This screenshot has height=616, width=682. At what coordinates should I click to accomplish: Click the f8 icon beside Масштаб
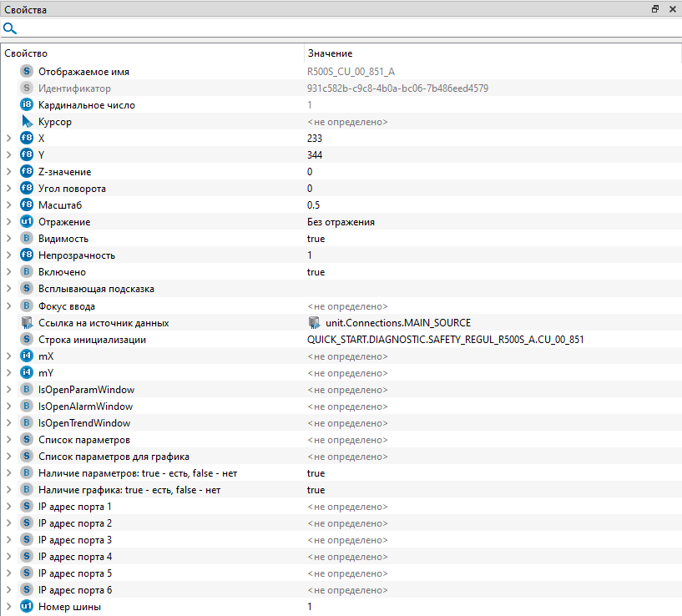[27, 205]
